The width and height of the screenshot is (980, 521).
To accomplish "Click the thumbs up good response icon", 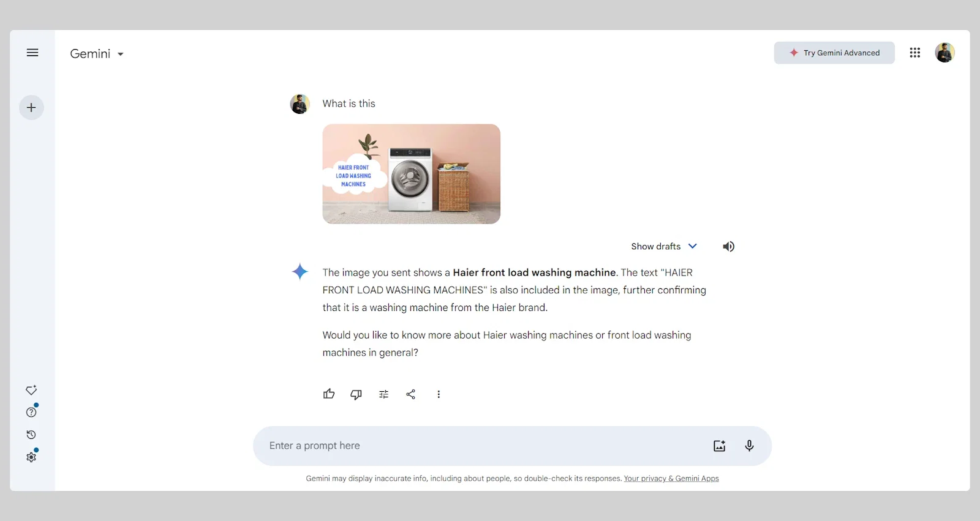I will [329, 394].
